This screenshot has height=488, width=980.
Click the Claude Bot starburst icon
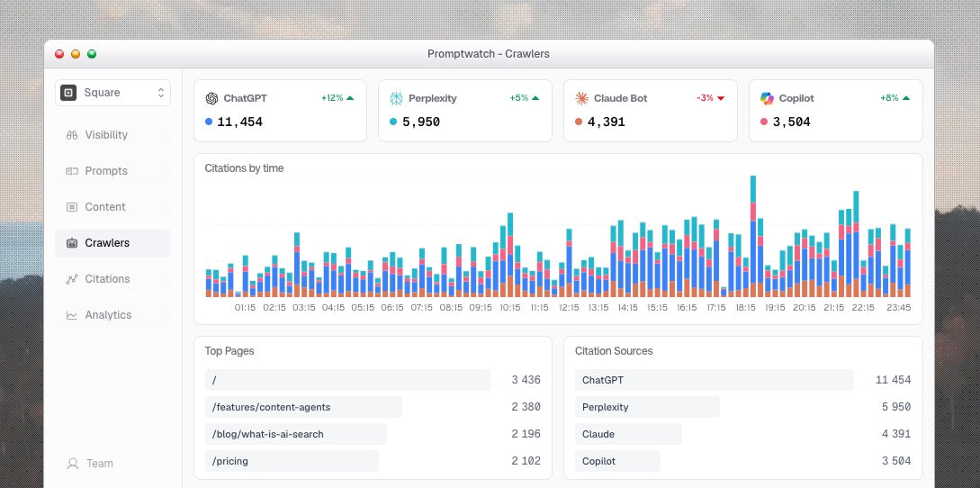tap(582, 98)
